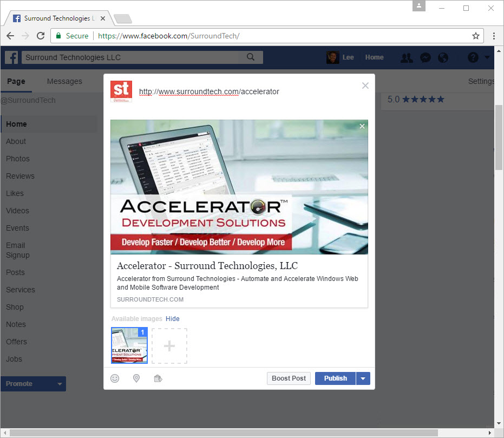Click the check-in location pin icon
The image size is (504, 438).
(136, 378)
